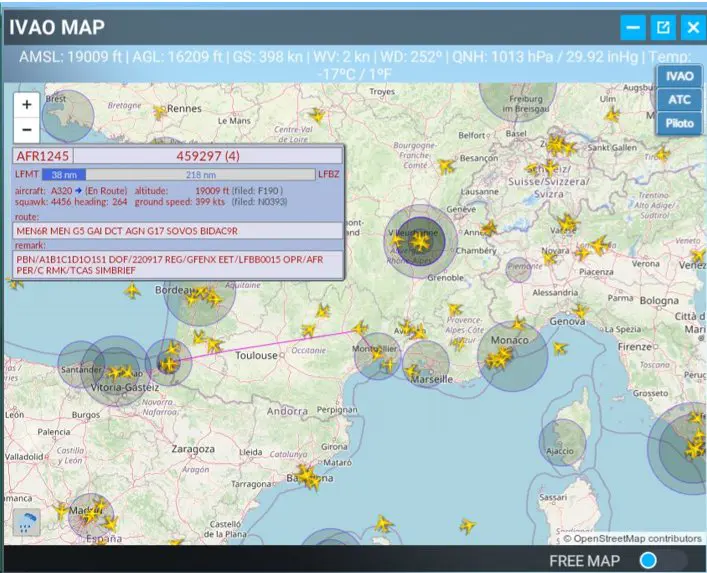Select the aircraft near Piacenza

point(582,253)
